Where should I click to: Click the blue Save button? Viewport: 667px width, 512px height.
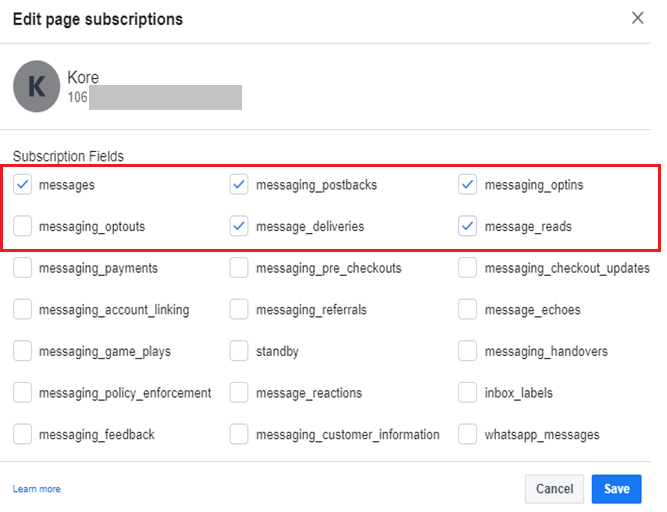[616, 489]
